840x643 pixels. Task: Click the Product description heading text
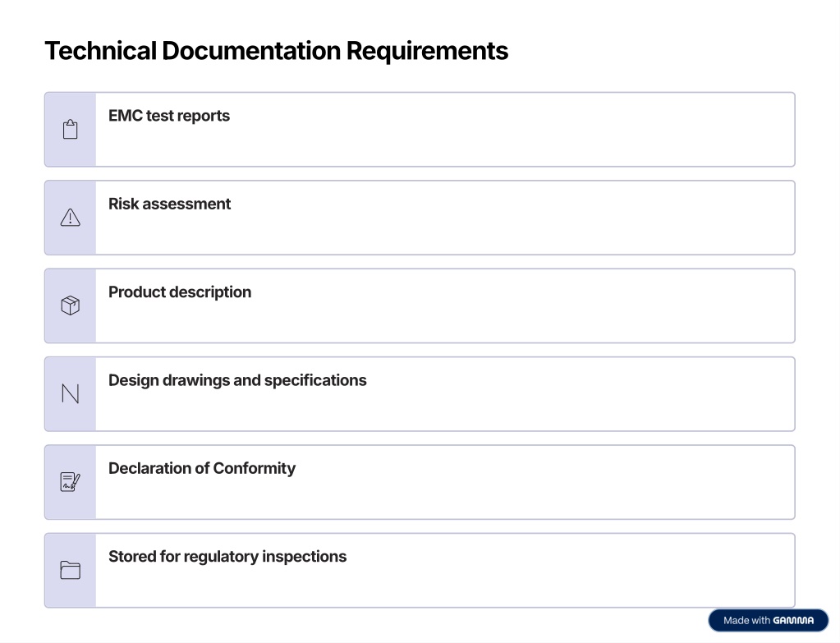pos(180,292)
